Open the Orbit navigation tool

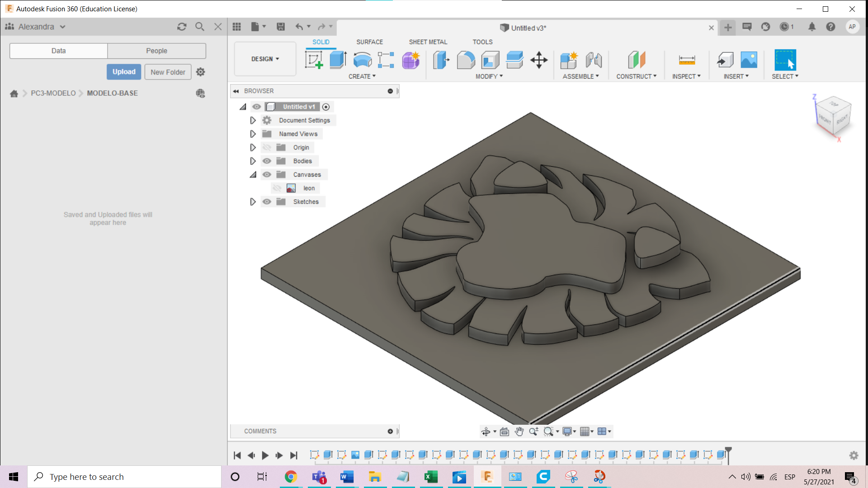[486, 432]
